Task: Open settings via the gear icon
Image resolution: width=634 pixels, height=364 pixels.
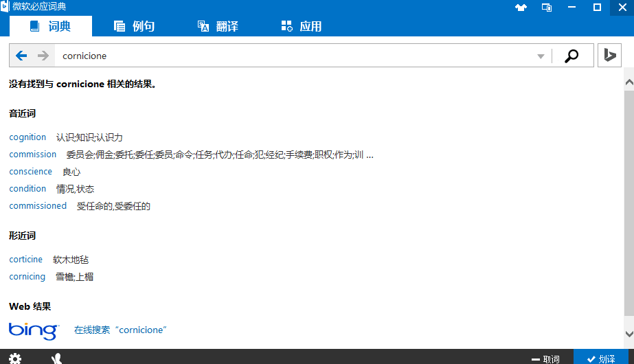Action: click(x=15, y=359)
